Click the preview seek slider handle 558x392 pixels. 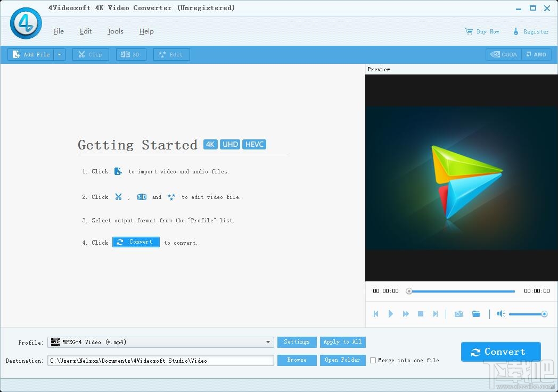coord(409,291)
